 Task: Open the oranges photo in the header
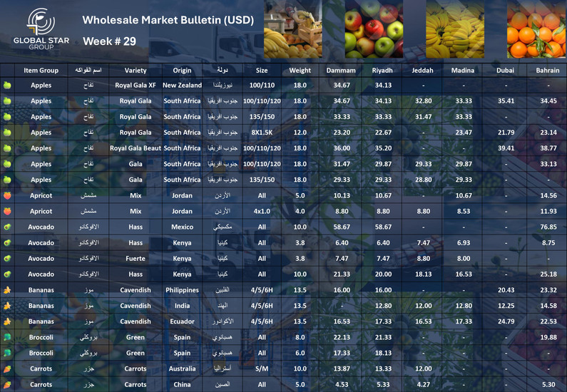pos(536,29)
